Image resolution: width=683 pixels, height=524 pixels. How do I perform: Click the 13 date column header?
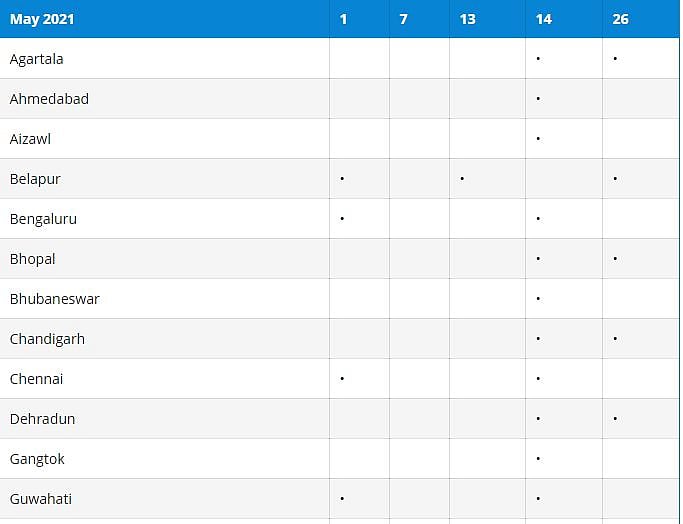point(468,19)
